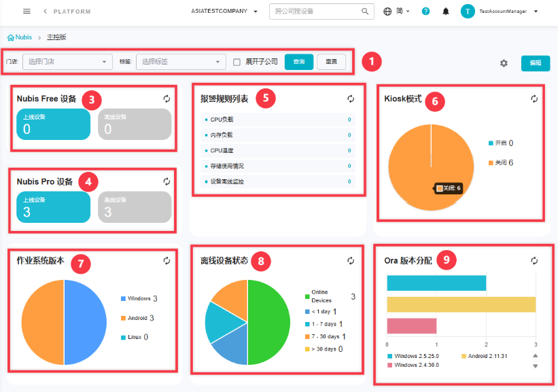Open Nubis Free online devices card
The image size is (558, 392).
pos(54,124)
